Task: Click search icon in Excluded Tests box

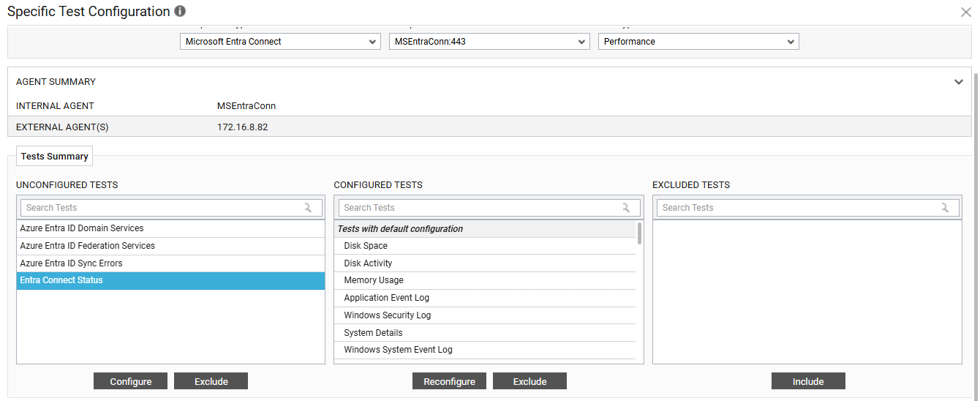Action: (x=945, y=208)
